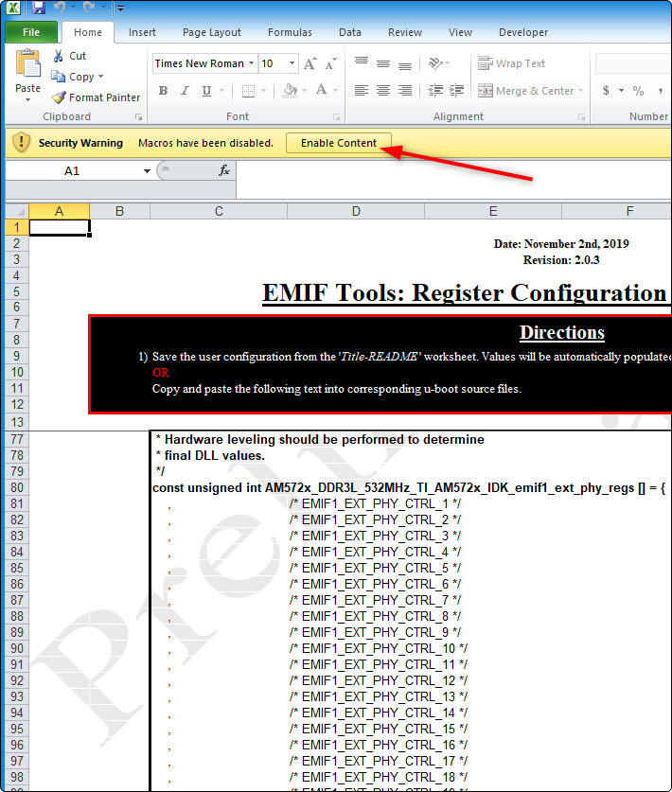Click the Copy command
The height and width of the screenshot is (792, 672).
pyautogui.click(x=73, y=77)
